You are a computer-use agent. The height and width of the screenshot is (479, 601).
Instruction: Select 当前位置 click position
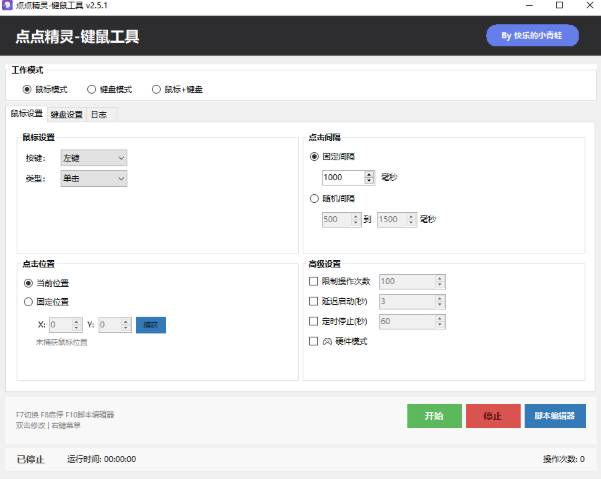pyautogui.click(x=46, y=284)
